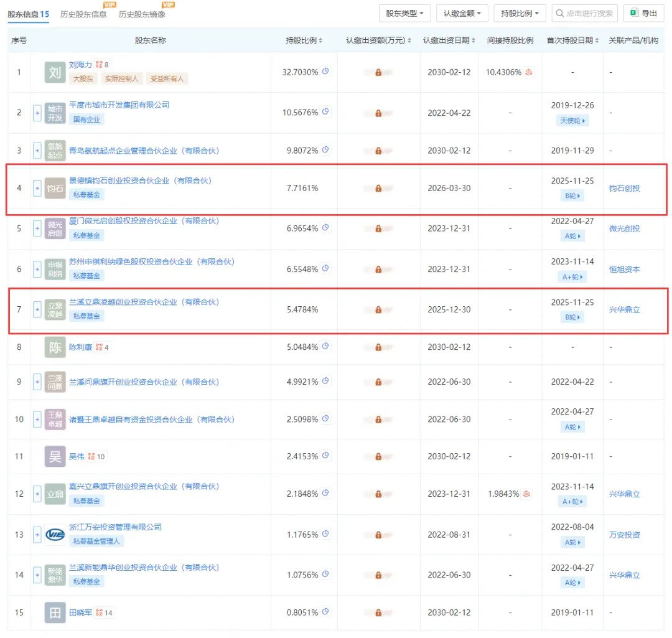Click the shareholder search input field
The image size is (672, 638).
tap(585, 13)
